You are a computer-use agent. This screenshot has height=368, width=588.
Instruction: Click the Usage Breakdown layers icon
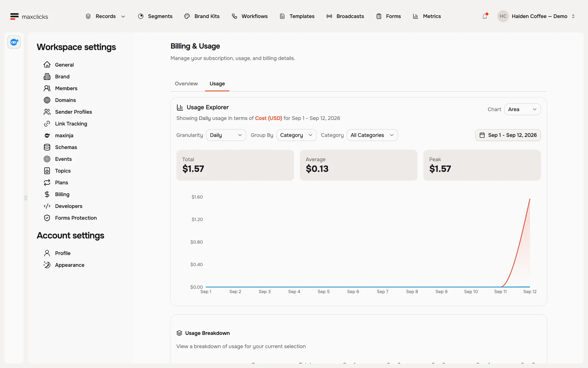(x=179, y=333)
